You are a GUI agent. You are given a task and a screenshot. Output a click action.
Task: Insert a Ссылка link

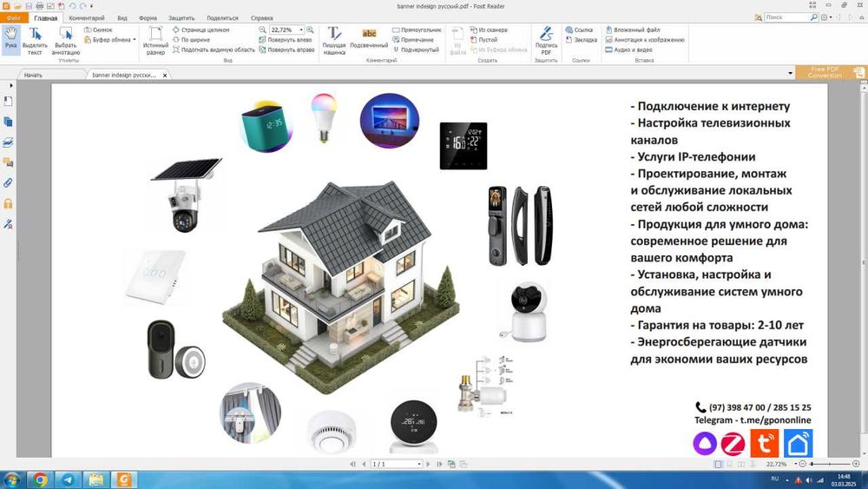pyautogui.click(x=579, y=30)
